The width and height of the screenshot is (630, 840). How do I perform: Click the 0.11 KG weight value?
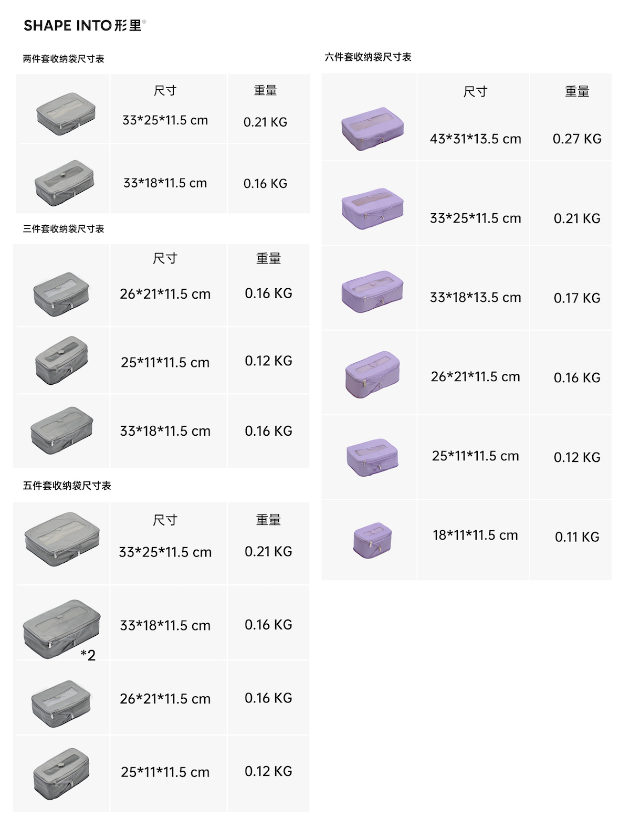pyautogui.click(x=577, y=537)
